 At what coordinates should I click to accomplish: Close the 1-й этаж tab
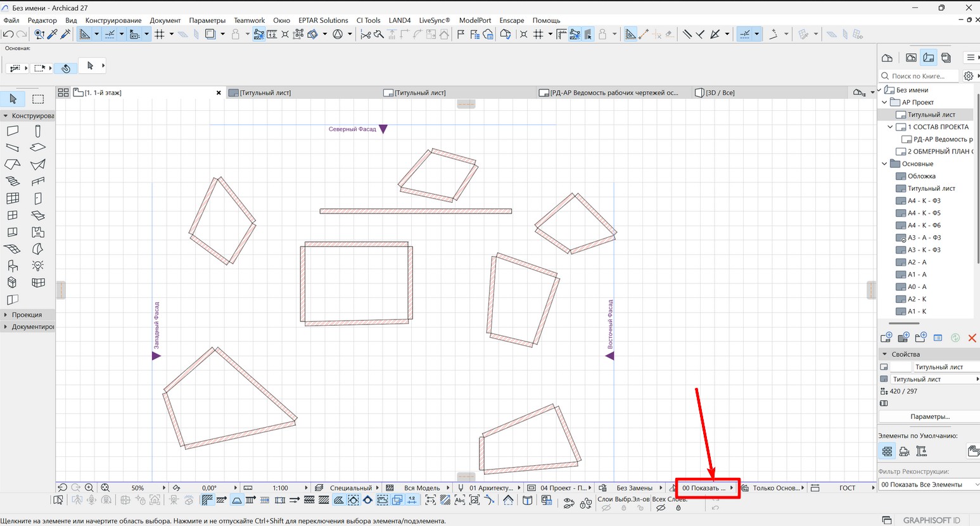[x=219, y=93]
